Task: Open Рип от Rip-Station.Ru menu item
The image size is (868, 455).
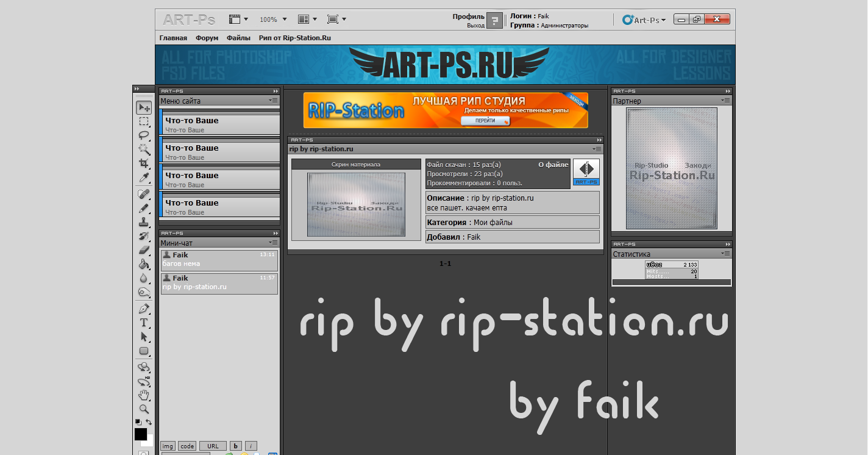Action: coord(295,38)
